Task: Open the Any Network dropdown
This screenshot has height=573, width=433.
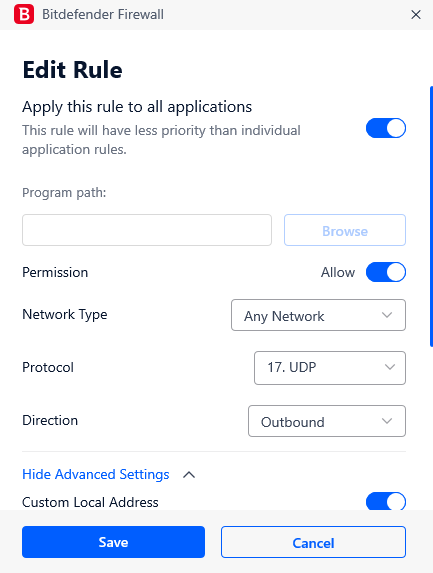Action: 318,315
